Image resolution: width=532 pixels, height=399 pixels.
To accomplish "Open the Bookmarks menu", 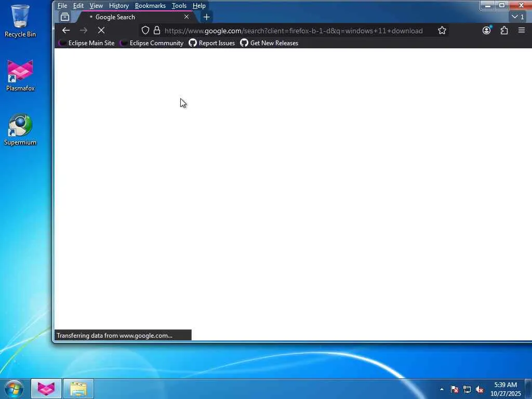I will [x=150, y=6].
